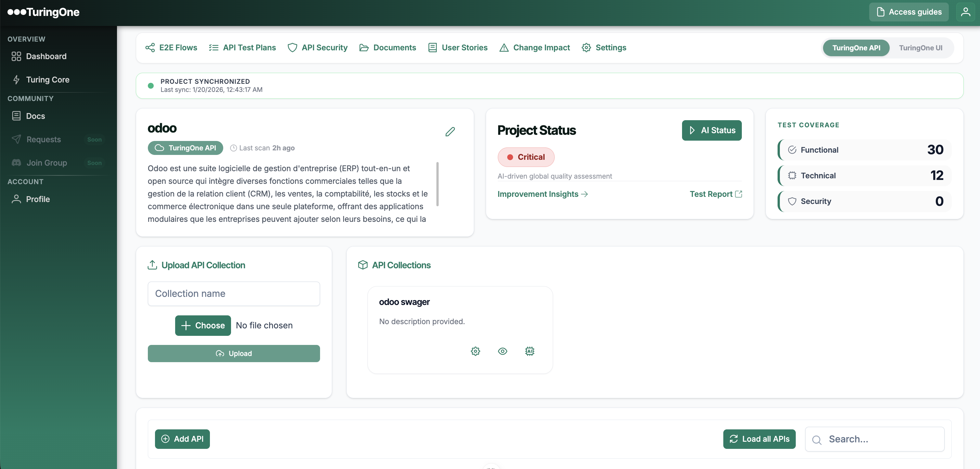980x469 pixels.
Task: Expand the Functional coverage row
Action: coord(864,150)
